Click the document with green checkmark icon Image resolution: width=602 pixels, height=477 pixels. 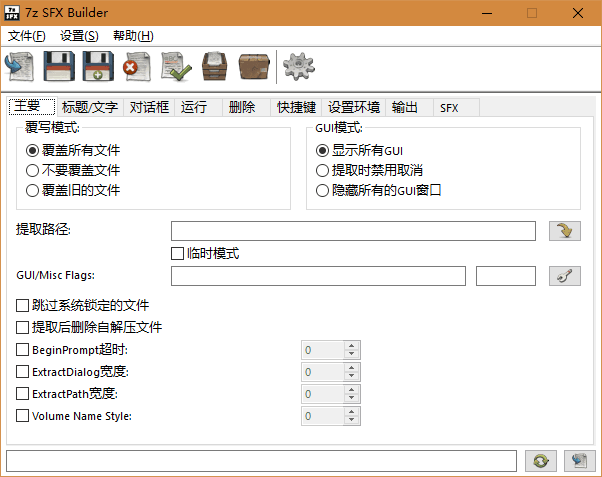click(176, 66)
